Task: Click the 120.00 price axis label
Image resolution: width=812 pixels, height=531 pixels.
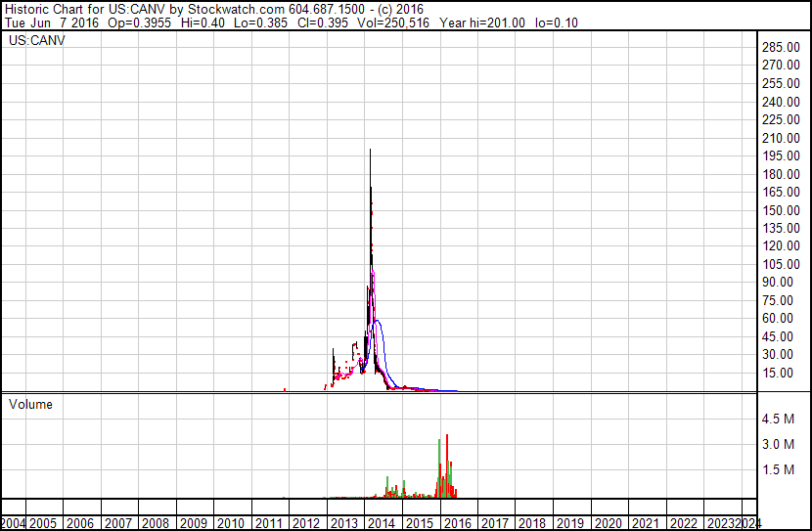Action: coord(781,245)
